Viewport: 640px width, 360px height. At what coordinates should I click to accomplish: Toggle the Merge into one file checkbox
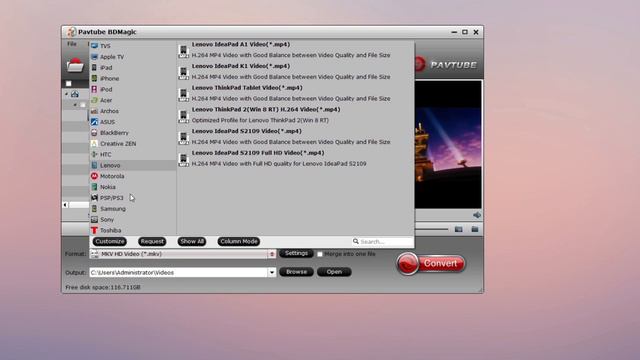[x=320, y=254]
